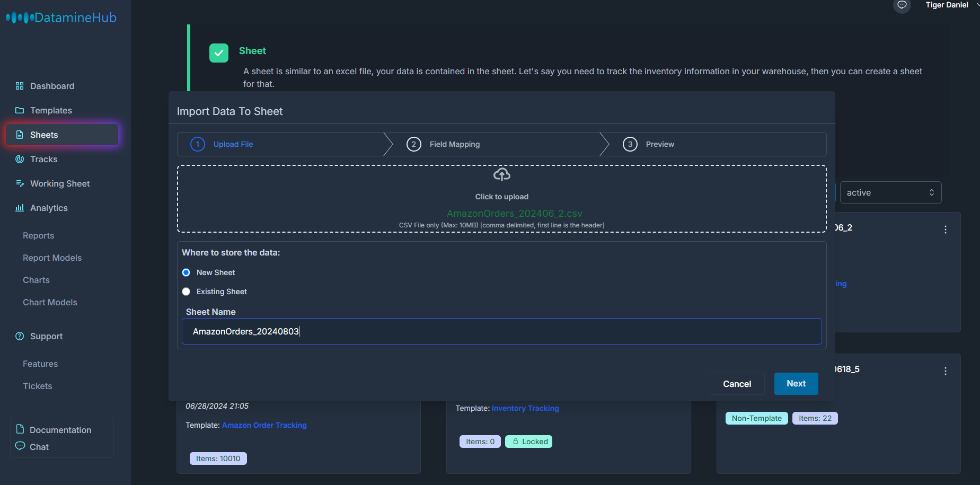Click the Sheets document icon
980x485 pixels.
20,135
